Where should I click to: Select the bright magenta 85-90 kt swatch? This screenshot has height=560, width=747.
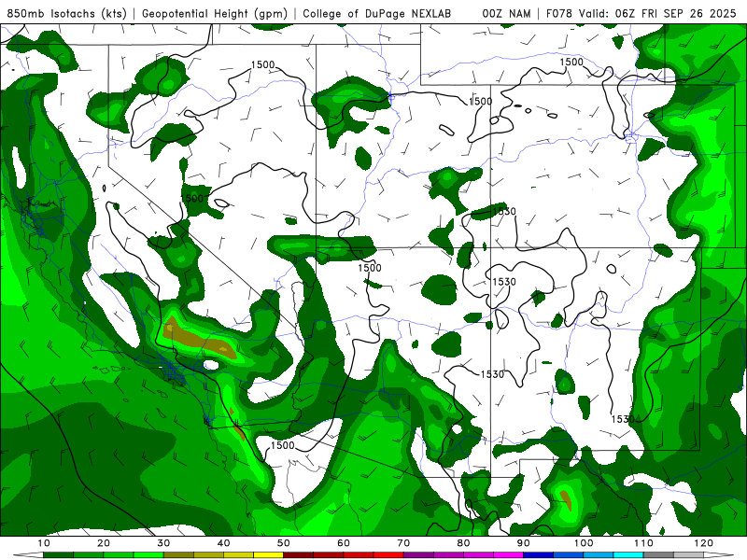tap(508, 555)
